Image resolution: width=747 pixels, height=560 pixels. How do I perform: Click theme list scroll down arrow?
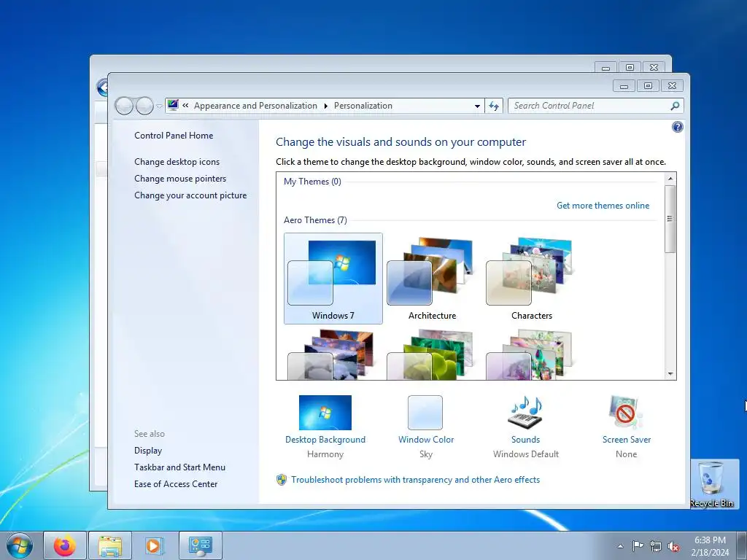click(x=670, y=374)
